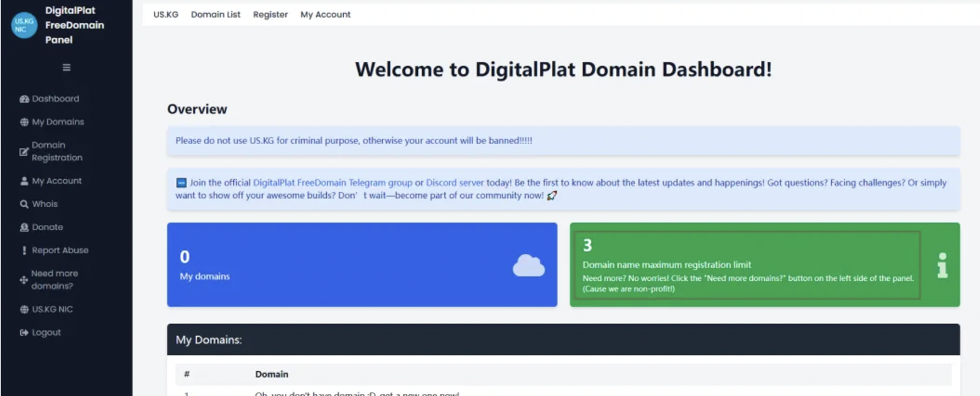Open Need more domains? in the sidebar

(55, 280)
